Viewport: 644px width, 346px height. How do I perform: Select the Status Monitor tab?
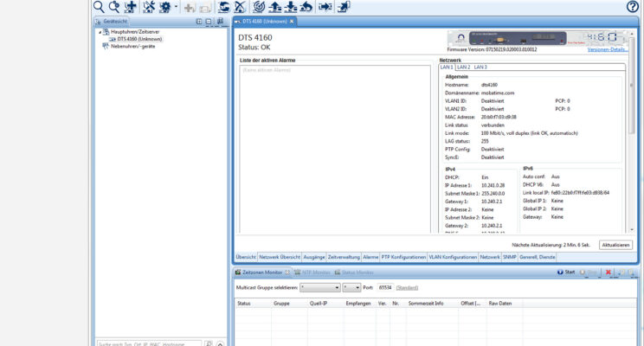(x=354, y=272)
